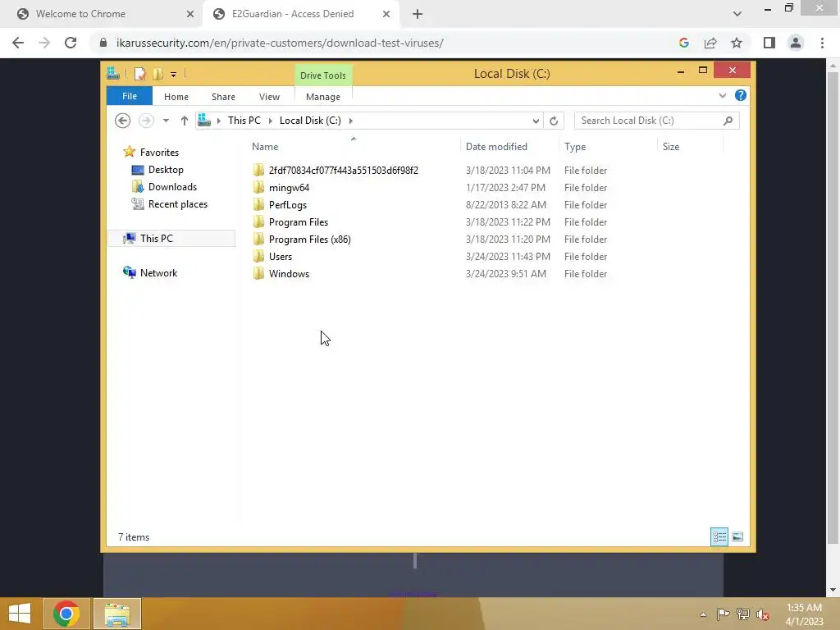Image resolution: width=840 pixels, height=630 pixels.
Task: Expand breadcrumb arrow after Local Disk (C:)
Action: [x=351, y=121]
